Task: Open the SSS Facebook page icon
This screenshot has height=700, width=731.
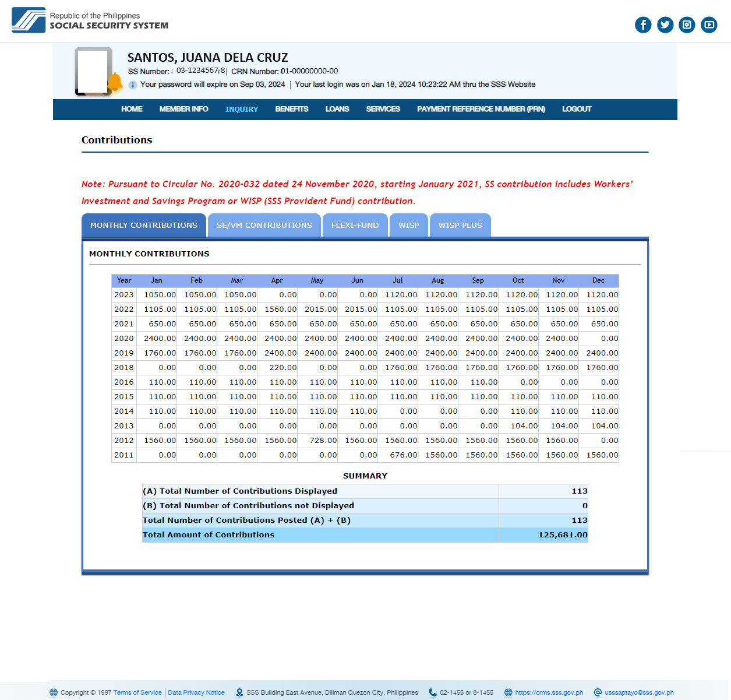Action: pos(643,24)
